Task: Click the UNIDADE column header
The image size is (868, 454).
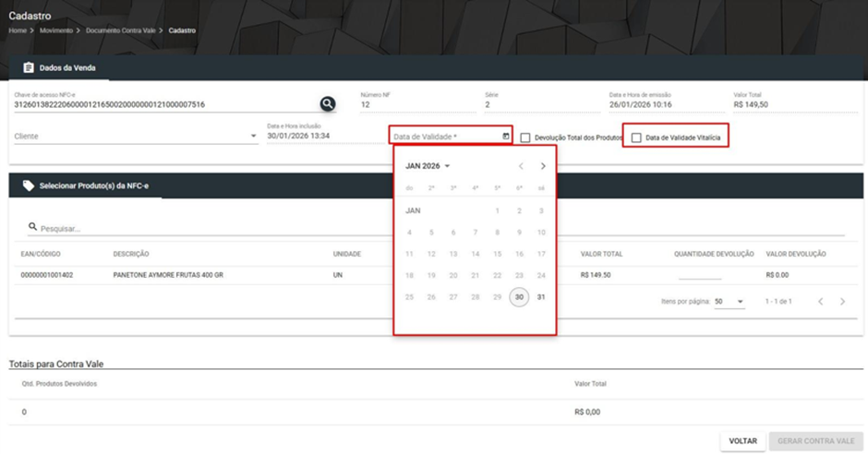Action: tap(347, 254)
